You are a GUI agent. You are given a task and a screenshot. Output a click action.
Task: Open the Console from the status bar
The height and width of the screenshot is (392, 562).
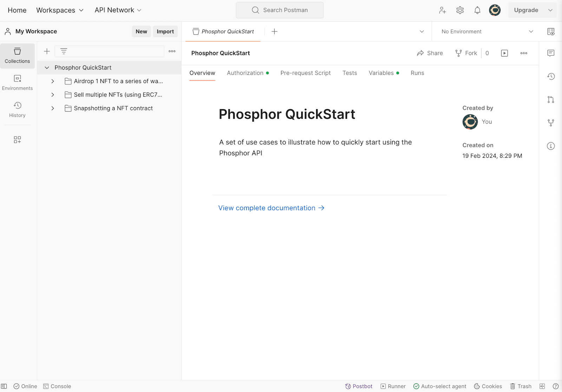[57, 386]
